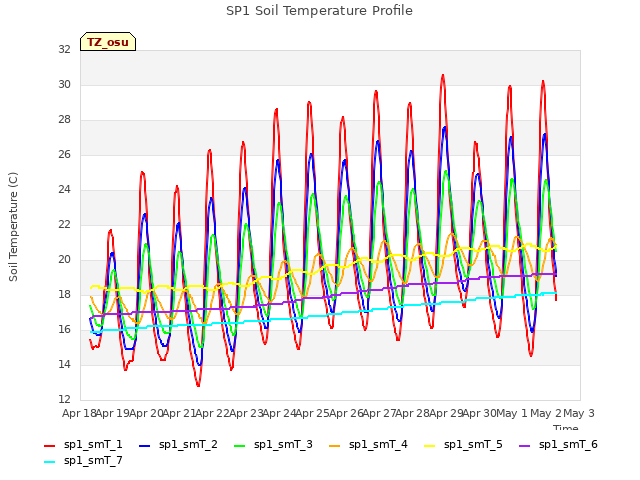This screenshot has height=480, width=640.
Task: Click the y-axis tick label 26
Action: pyautogui.click(x=64, y=154)
